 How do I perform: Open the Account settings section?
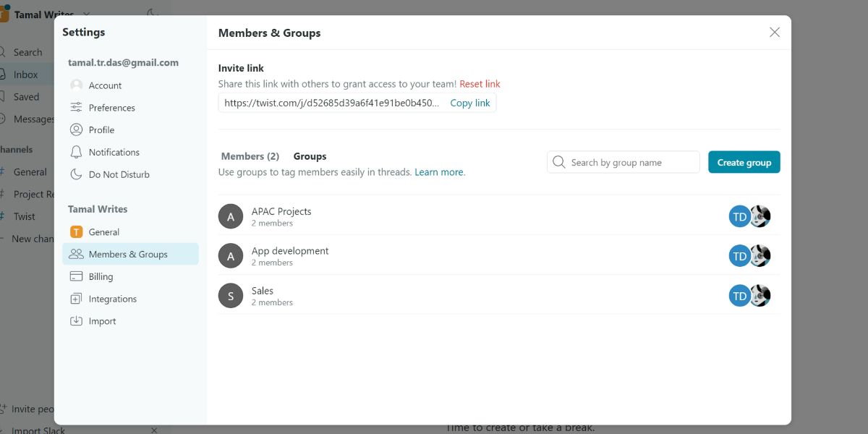coord(105,85)
